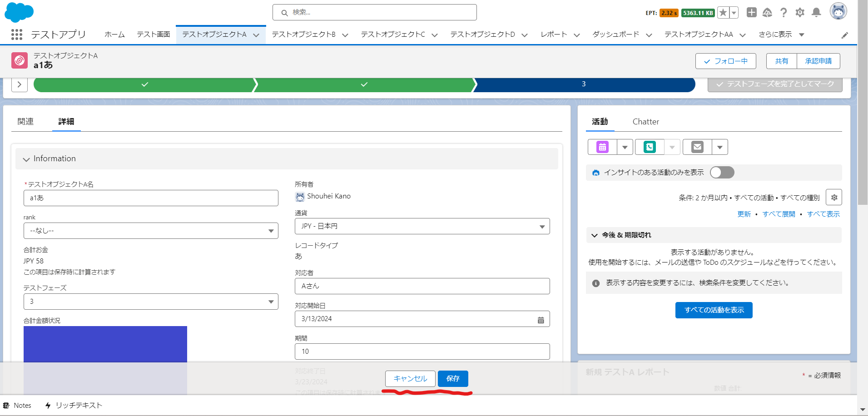The width and height of the screenshot is (868, 416).
Task: Switch to the Chatter tab
Action: tap(646, 122)
